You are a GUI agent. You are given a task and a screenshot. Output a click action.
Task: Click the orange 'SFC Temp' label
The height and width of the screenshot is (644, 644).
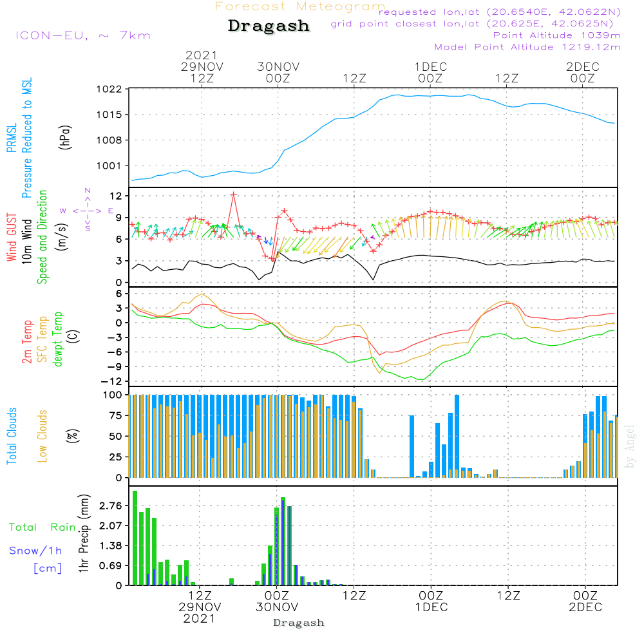pyautogui.click(x=42, y=339)
